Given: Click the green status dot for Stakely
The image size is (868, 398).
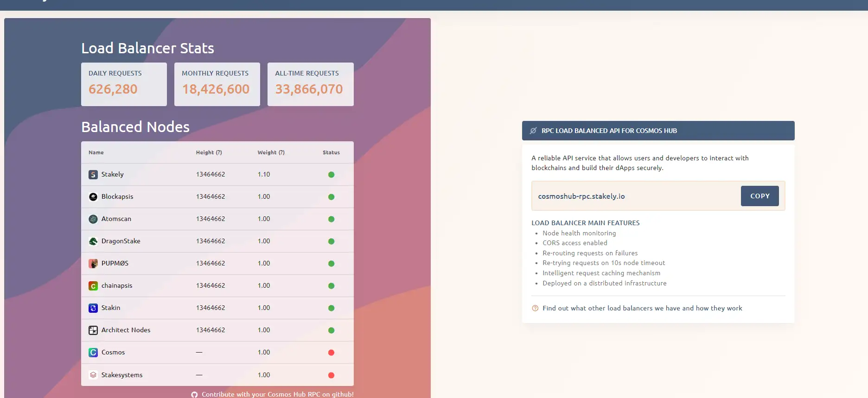Looking at the screenshot, I should [331, 175].
